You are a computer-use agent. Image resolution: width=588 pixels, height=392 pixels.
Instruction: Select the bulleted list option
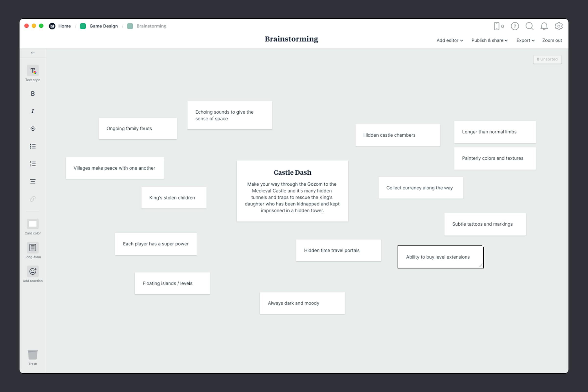(x=33, y=146)
